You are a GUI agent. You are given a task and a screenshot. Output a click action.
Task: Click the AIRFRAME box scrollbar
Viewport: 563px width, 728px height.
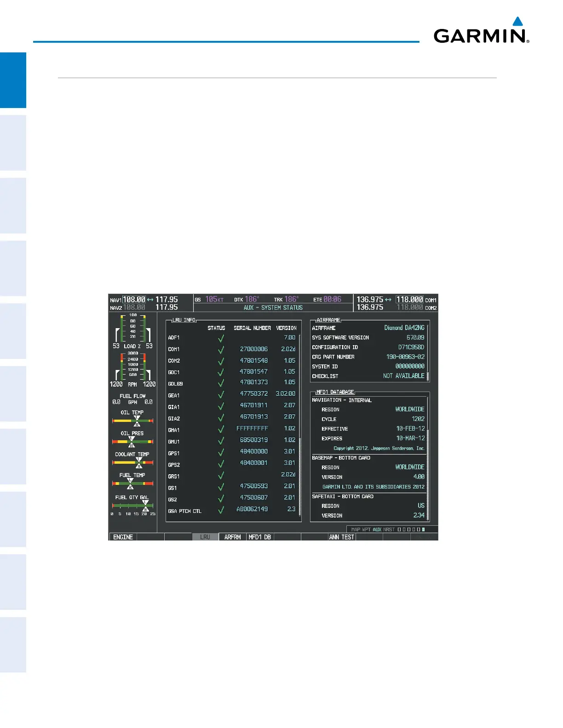pyautogui.click(x=428, y=353)
